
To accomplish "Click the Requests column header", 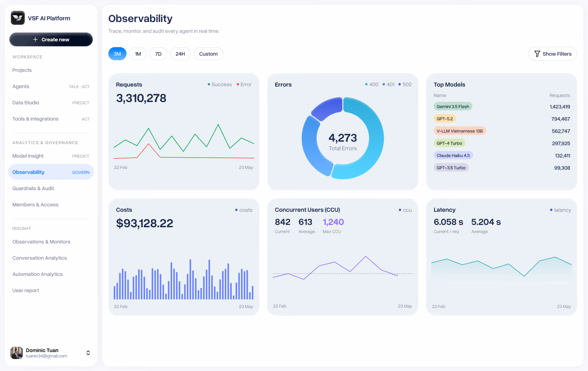I will coord(560,95).
